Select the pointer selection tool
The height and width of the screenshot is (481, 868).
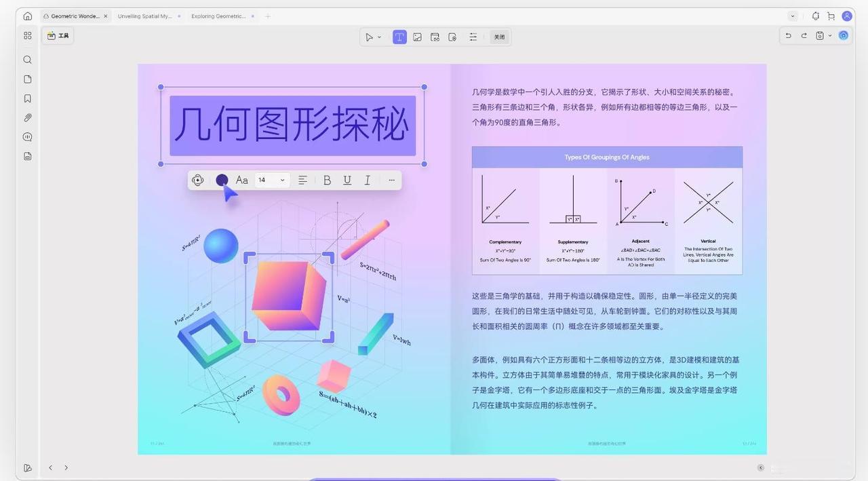click(369, 37)
